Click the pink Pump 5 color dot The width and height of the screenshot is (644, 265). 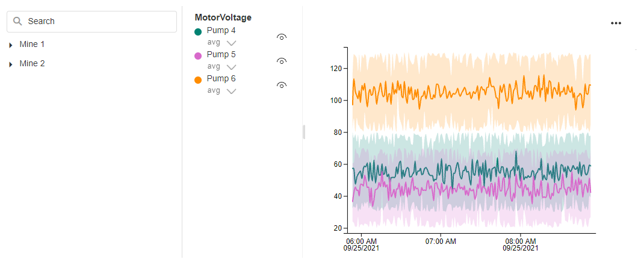tap(199, 56)
